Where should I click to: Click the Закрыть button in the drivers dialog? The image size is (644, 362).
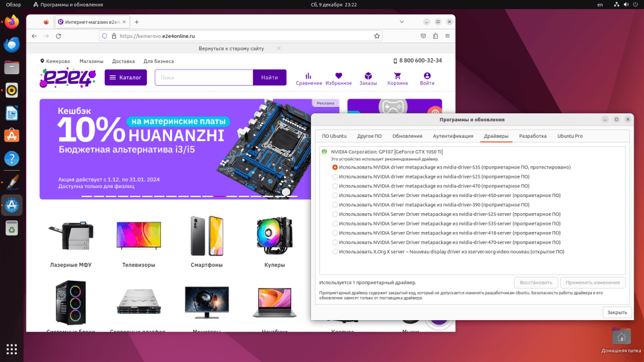pyautogui.click(x=617, y=312)
